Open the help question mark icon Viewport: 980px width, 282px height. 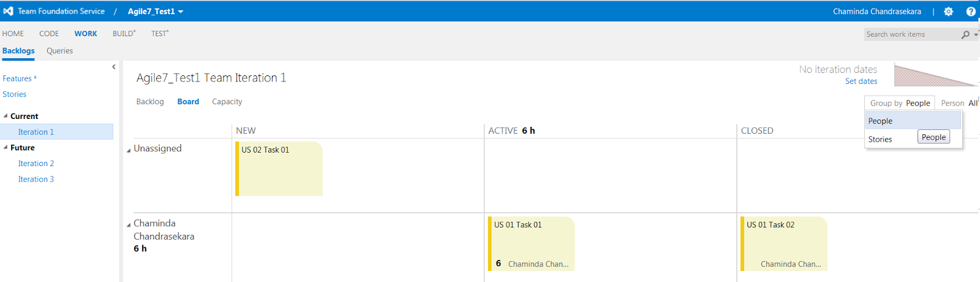pyautogui.click(x=971, y=12)
